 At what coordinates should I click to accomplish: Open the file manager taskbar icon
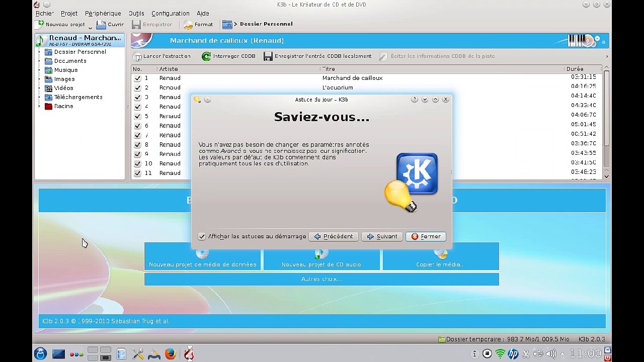121,354
